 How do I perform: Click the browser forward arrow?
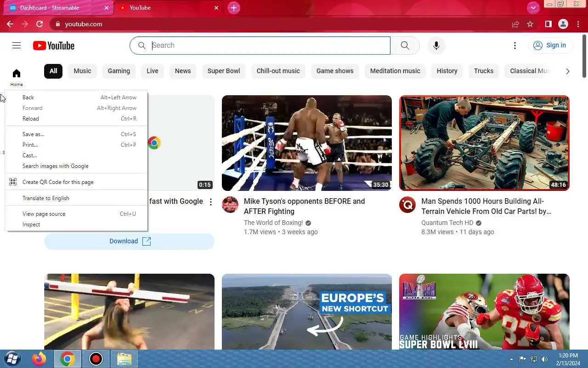pos(25,24)
